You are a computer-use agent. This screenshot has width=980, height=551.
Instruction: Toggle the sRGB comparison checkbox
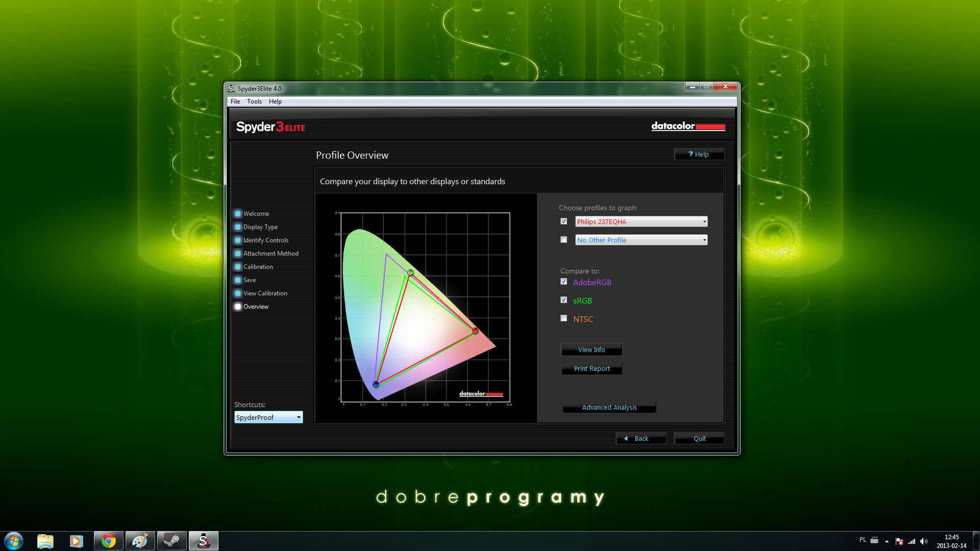[x=563, y=300]
